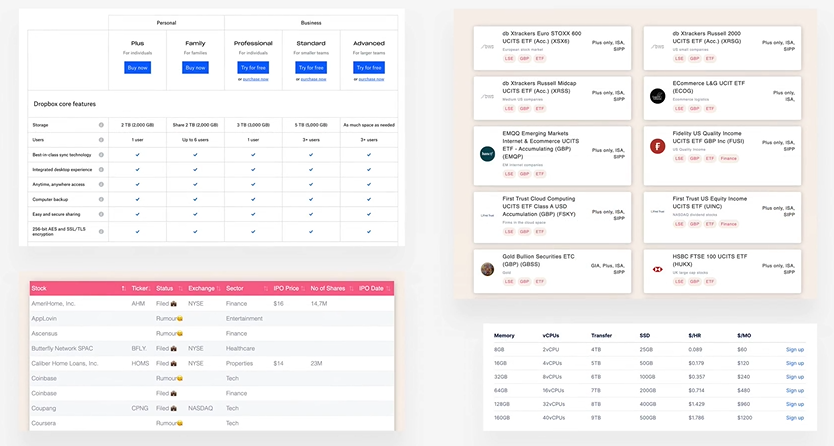
Task: Click Try for free under Professional
Action: (253, 68)
